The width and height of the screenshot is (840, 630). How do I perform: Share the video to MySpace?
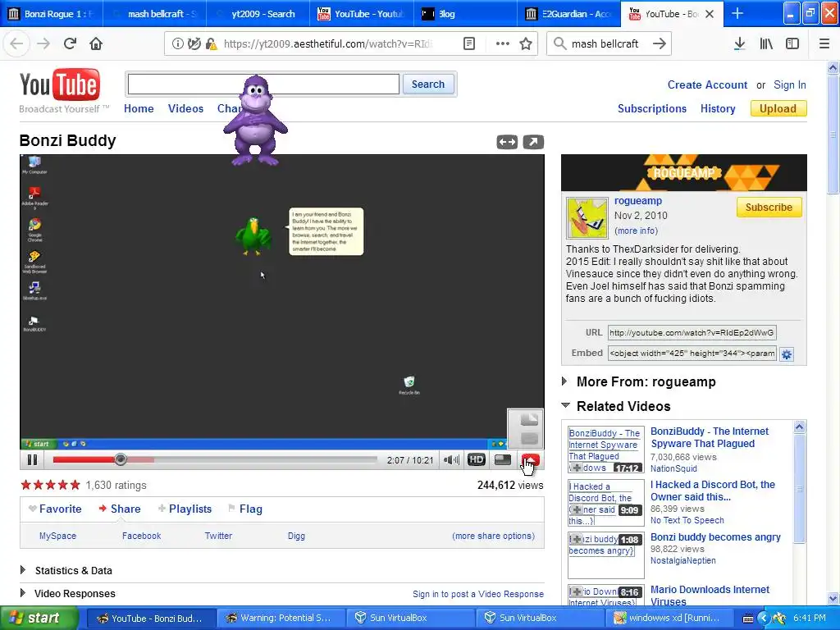coord(58,536)
